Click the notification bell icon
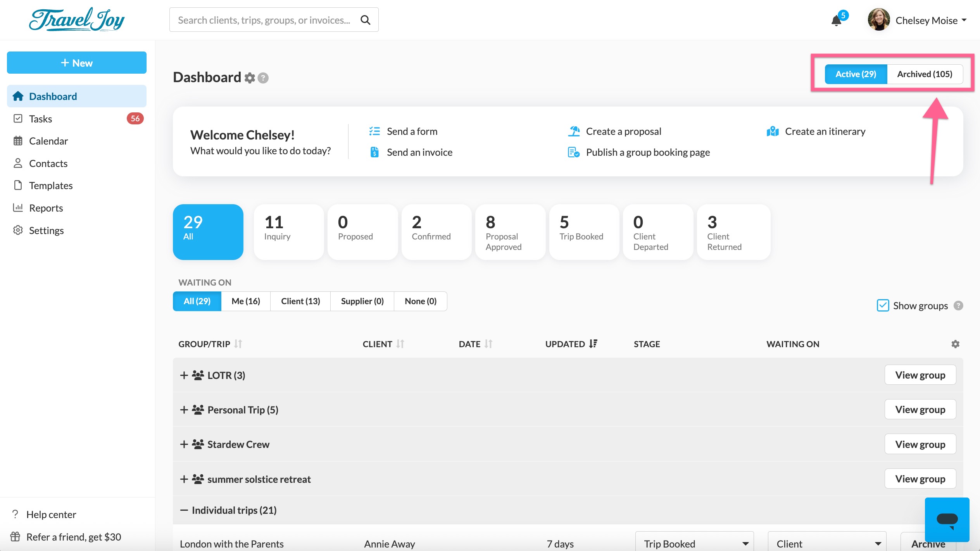980x551 pixels. (x=837, y=21)
